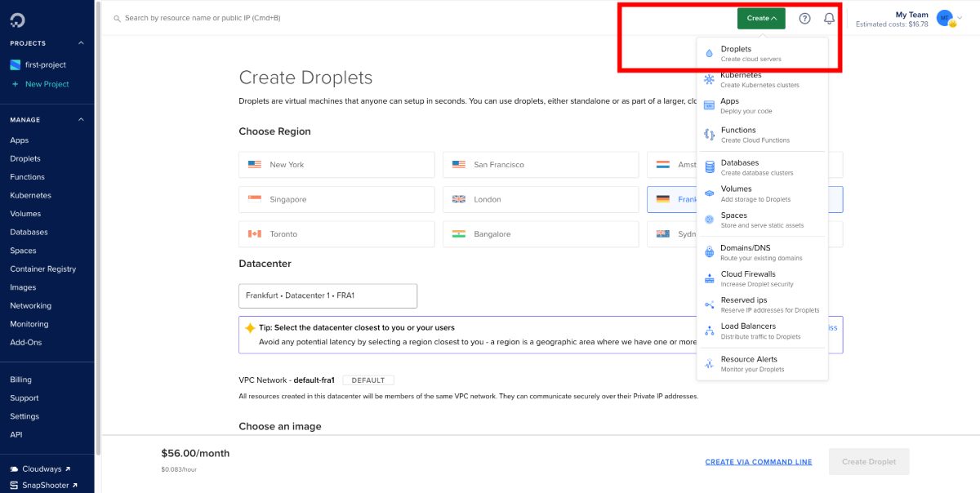Image resolution: width=980 pixels, height=493 pixels.
Task: Click the search magnifier icon
Action: 118,18
